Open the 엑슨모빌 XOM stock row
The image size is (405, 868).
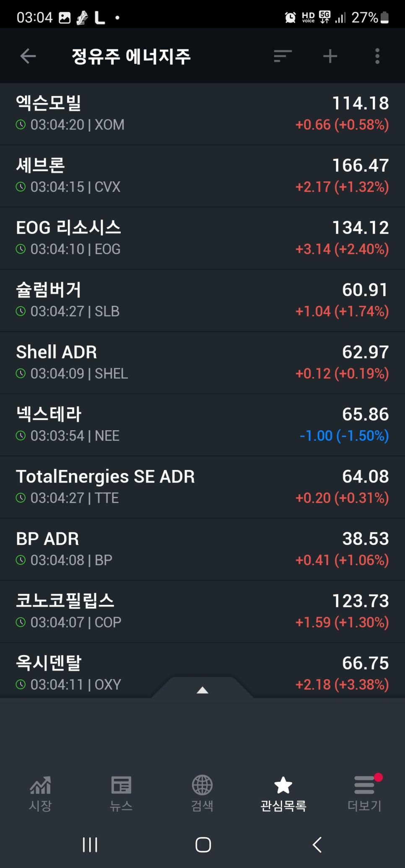(x=202, y=114)
